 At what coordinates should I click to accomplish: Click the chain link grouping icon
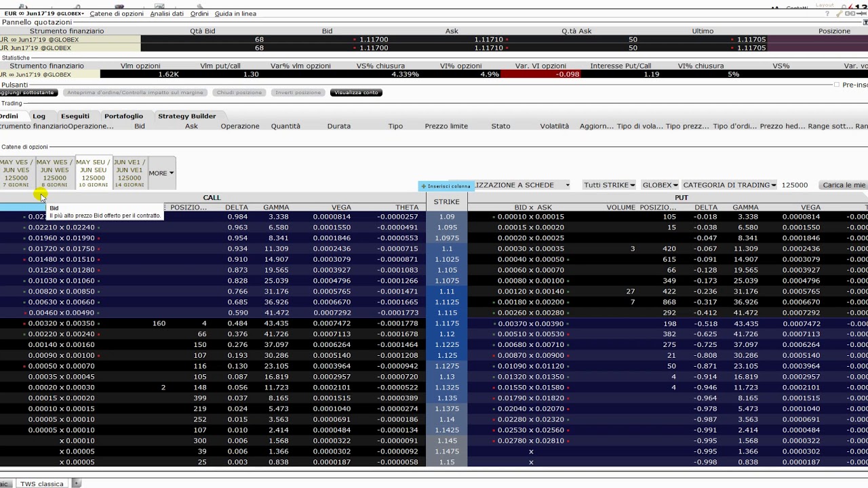click(850, 14)
